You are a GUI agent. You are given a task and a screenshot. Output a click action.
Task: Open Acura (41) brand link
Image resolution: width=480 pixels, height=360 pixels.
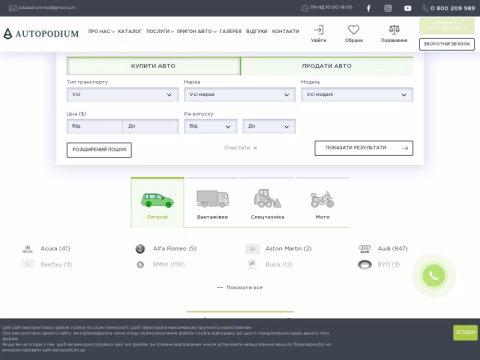[55, 249]
